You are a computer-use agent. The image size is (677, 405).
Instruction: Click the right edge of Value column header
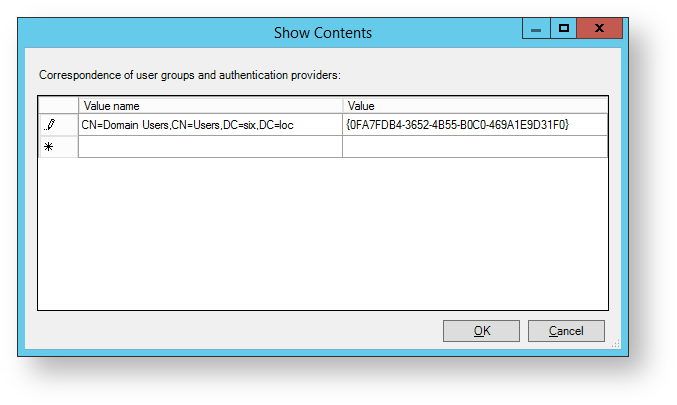coord(606,105)
